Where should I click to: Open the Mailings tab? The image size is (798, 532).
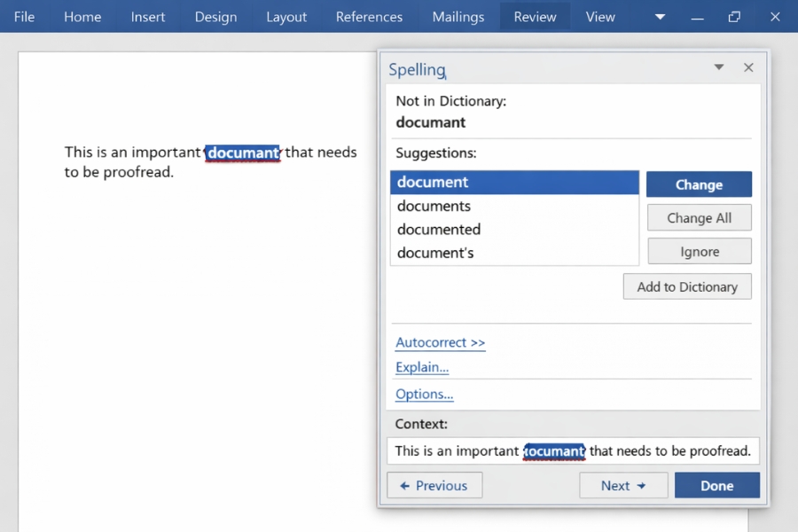(458, 17)
